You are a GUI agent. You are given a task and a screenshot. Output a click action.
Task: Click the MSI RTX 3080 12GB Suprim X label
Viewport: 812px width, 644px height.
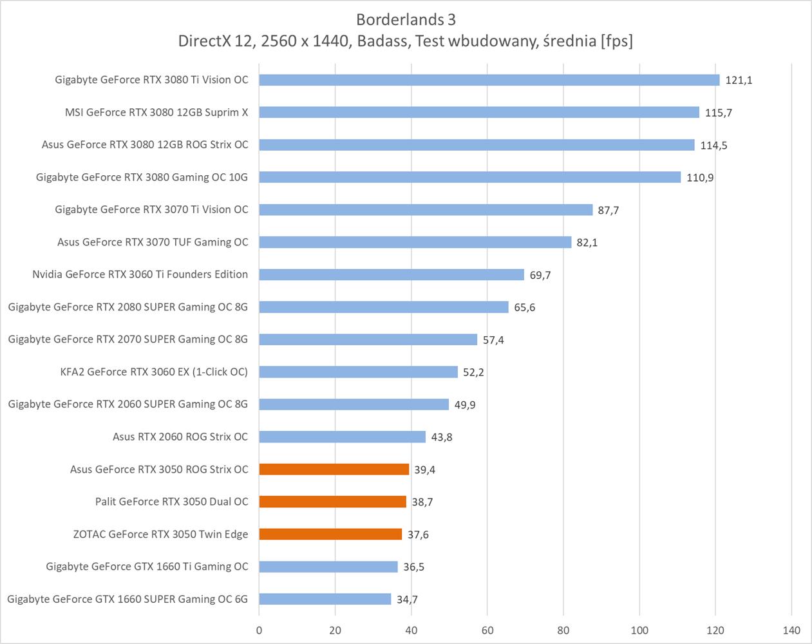156,112
